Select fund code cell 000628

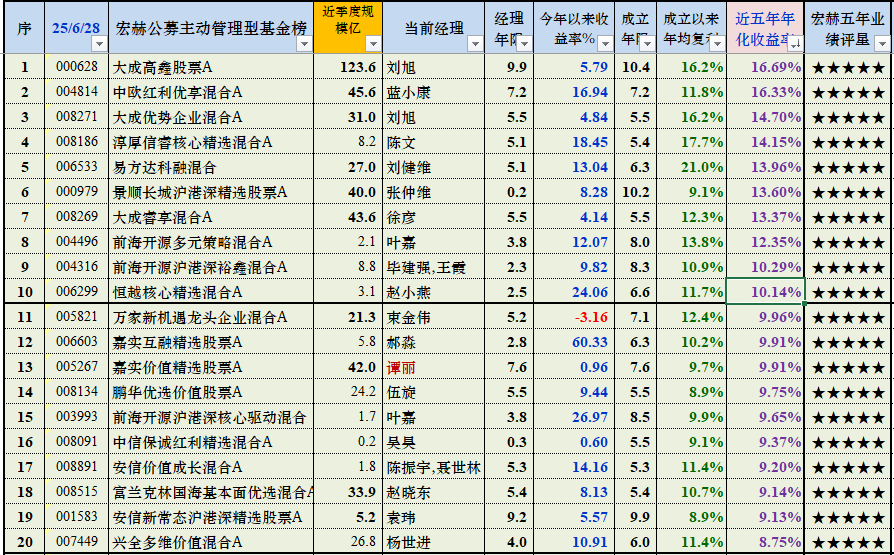click(x=76, y=67)
